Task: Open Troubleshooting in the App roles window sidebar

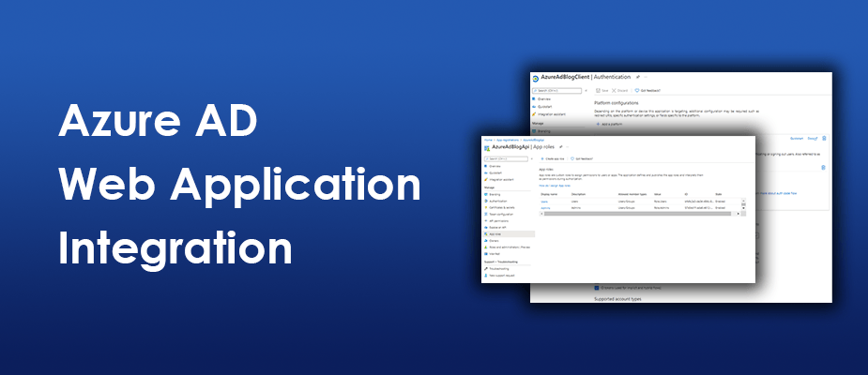Action: (x=496, y=268)
